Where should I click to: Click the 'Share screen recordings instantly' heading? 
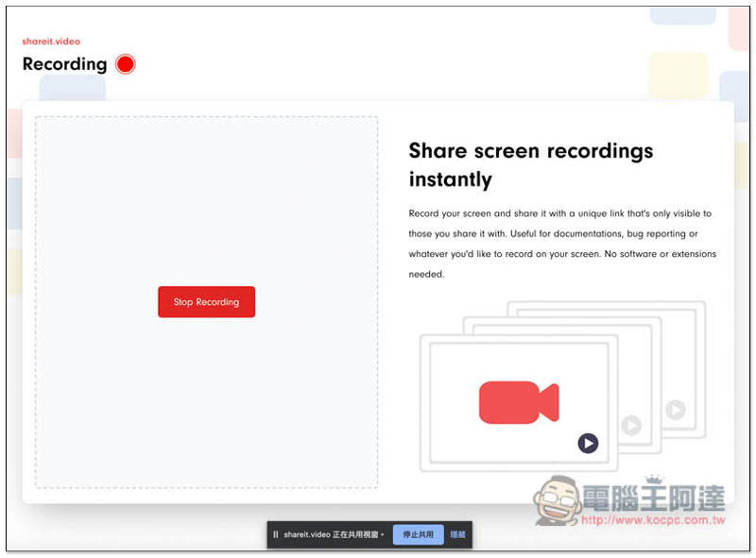pyautogui.click(x=531, y=165)
